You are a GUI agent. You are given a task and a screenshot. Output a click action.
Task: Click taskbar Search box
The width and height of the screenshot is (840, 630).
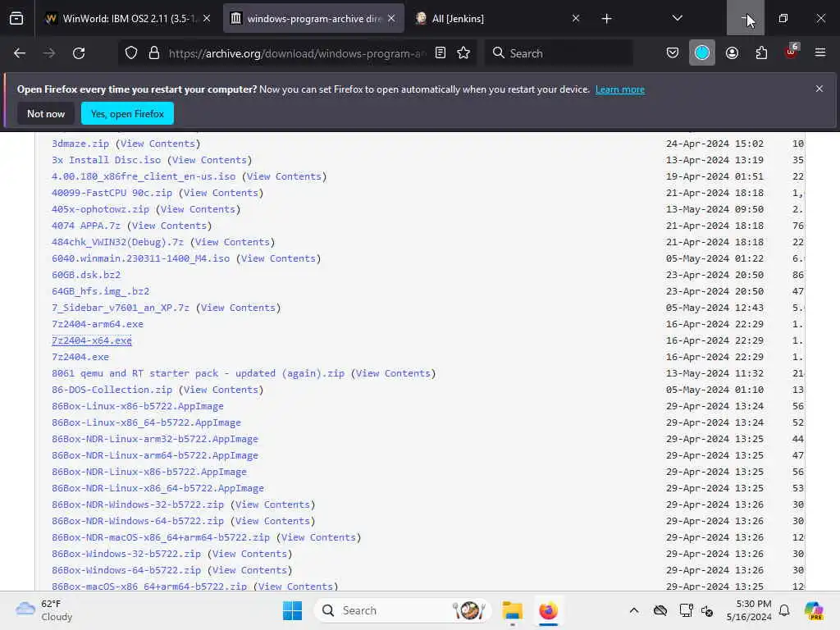point(402,610)
